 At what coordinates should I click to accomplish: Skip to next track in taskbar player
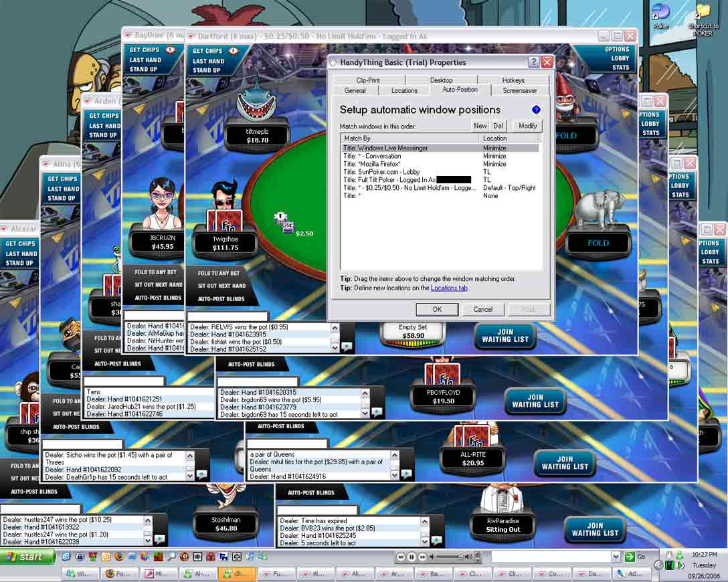pyautogui.click(x=422, y=557)
